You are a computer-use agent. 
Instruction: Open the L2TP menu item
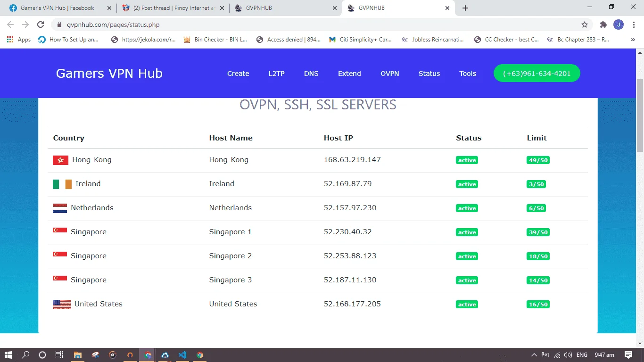click(277, 74)
